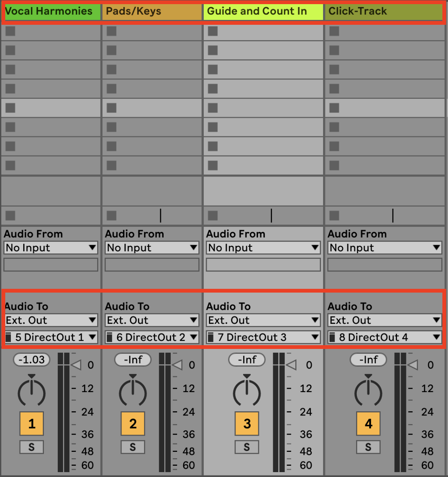
Task: Click the -Inf peak readout on Guide and Count In
Action: (247, 360)
